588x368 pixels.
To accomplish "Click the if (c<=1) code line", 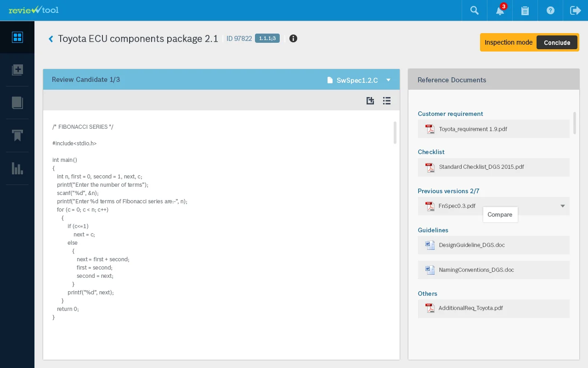I will point(78,226).
